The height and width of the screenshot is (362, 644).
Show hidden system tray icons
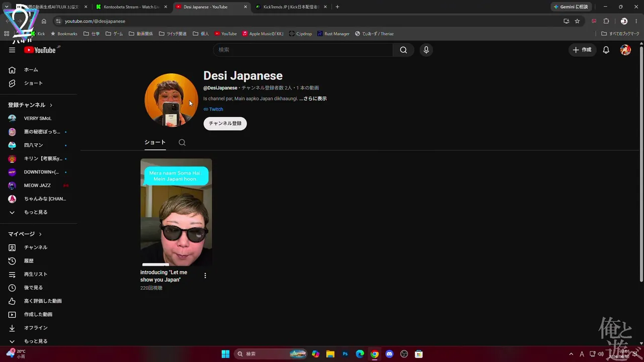(571, 354)
